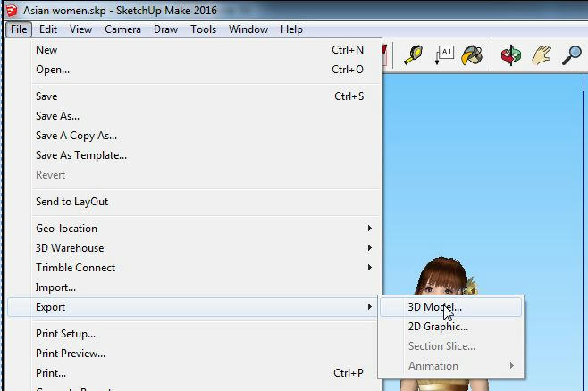The image size is (588, 391).
Task: Select the Tape Measure tool icon
Action: 413,55
